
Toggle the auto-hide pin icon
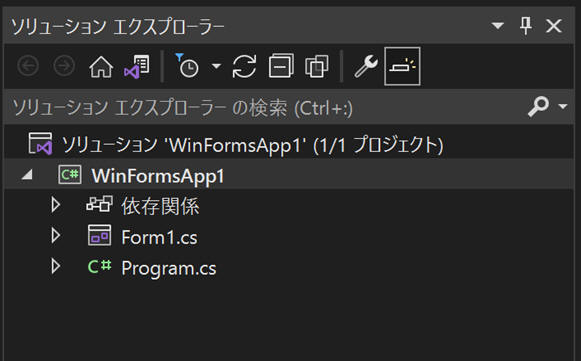[x=526, y=26]
